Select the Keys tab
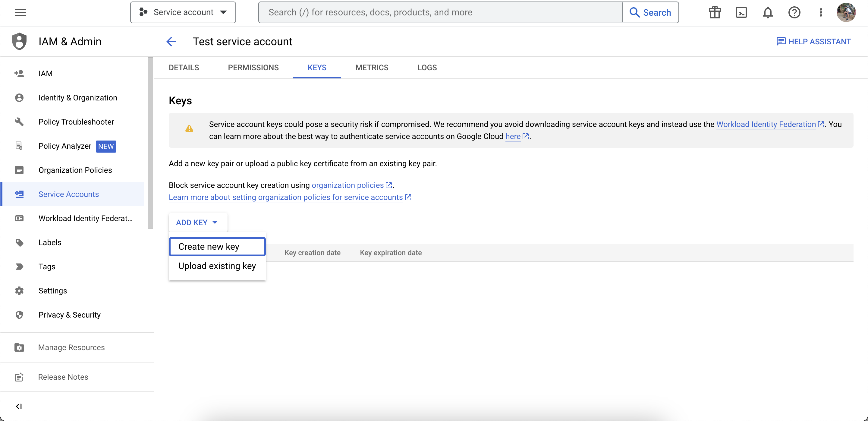868x421 pixels. point(317,68)
